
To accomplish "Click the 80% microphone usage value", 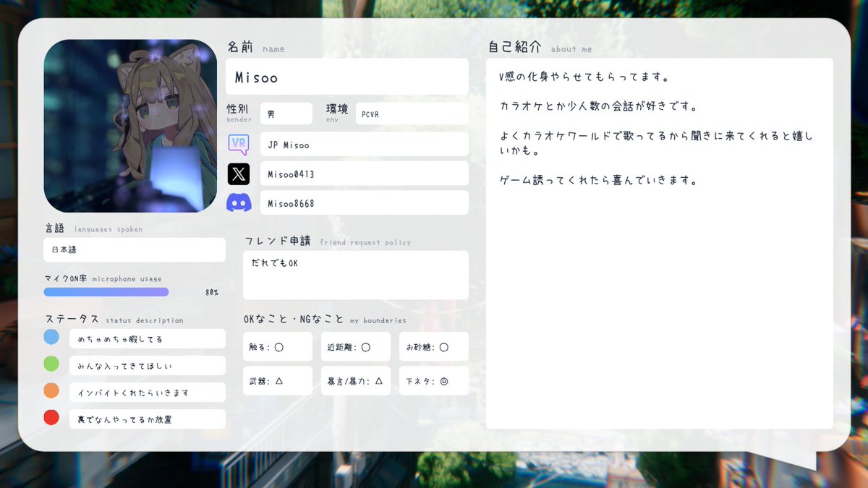I will pyautogui.click(x=211, y=293).
